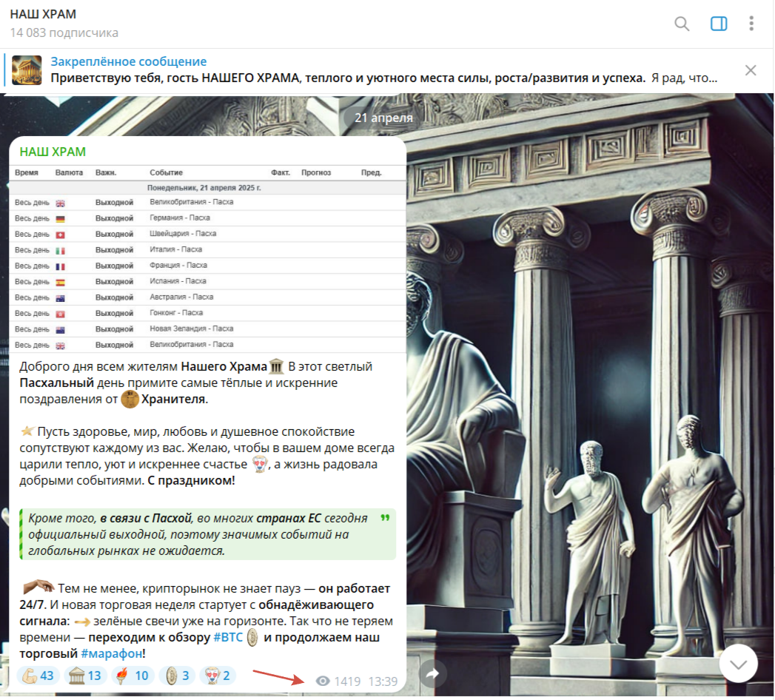Add the fire reaction with 10

(x=132, y=676)
